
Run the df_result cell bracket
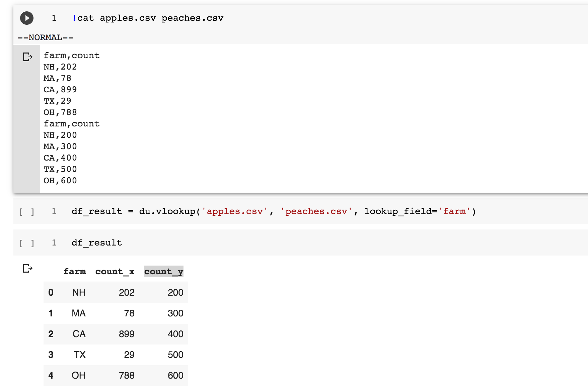coord(27,243)
